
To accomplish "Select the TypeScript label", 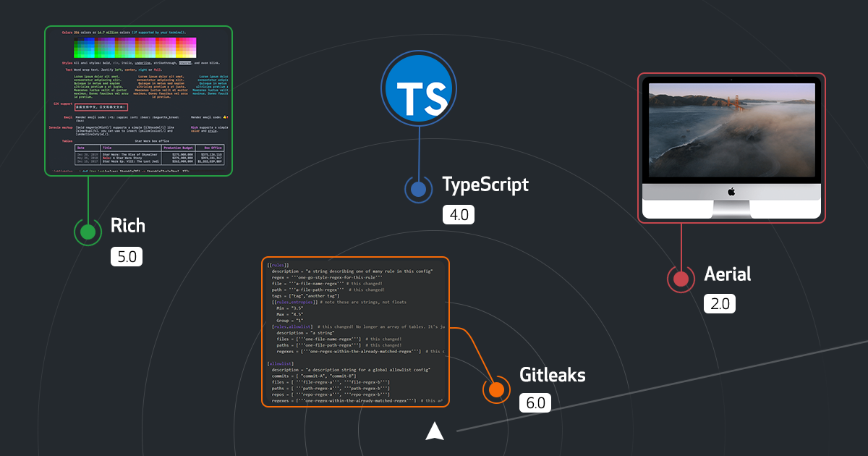I will [485, 185].
